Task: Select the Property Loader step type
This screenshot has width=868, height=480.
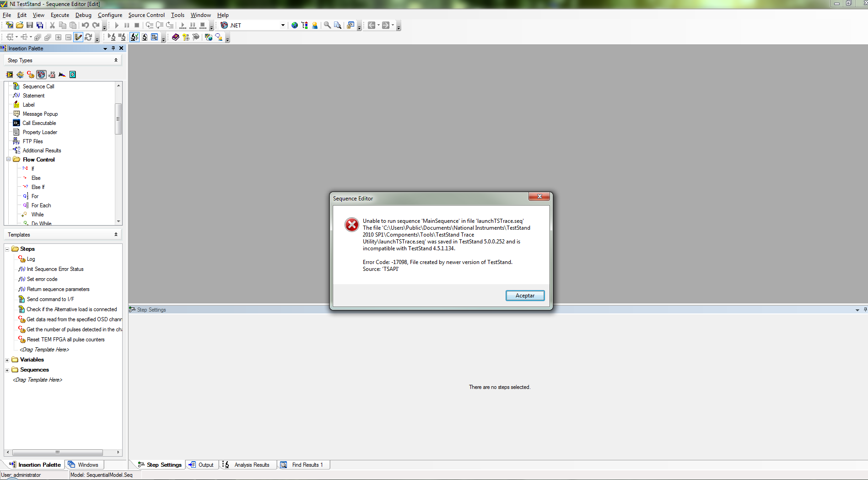Action: pos(40,132)
